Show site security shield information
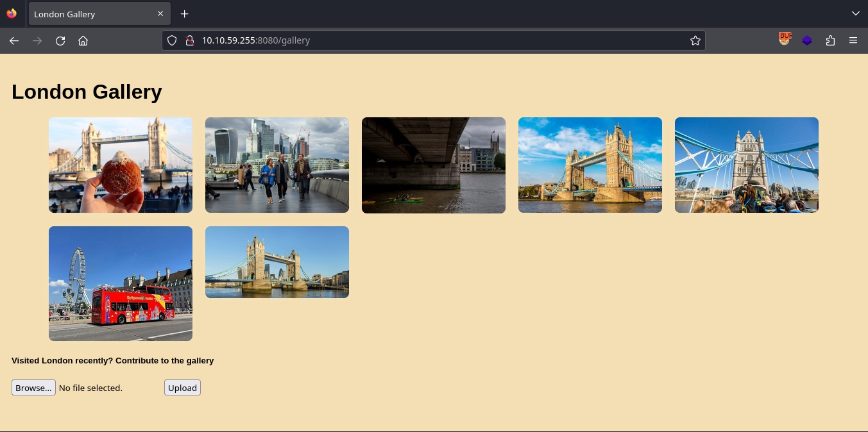The height and width of the screenshot is (432, 868). click(172, 40)
